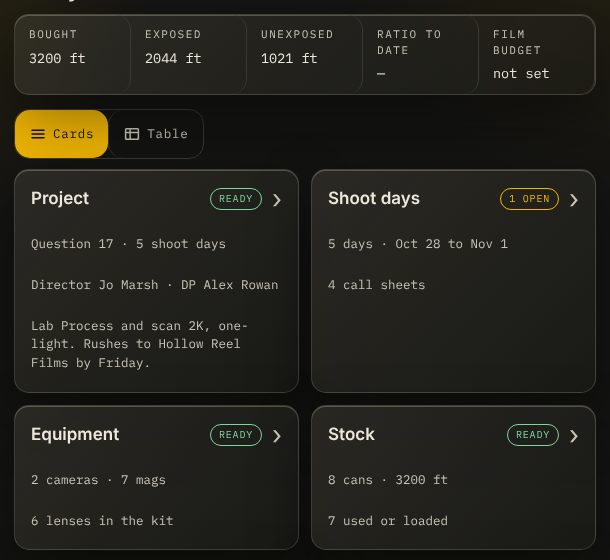Open the Equipment card chevron
Image resolution: width=610 pixels, height=560 pixels.
(x=277, y=436)
